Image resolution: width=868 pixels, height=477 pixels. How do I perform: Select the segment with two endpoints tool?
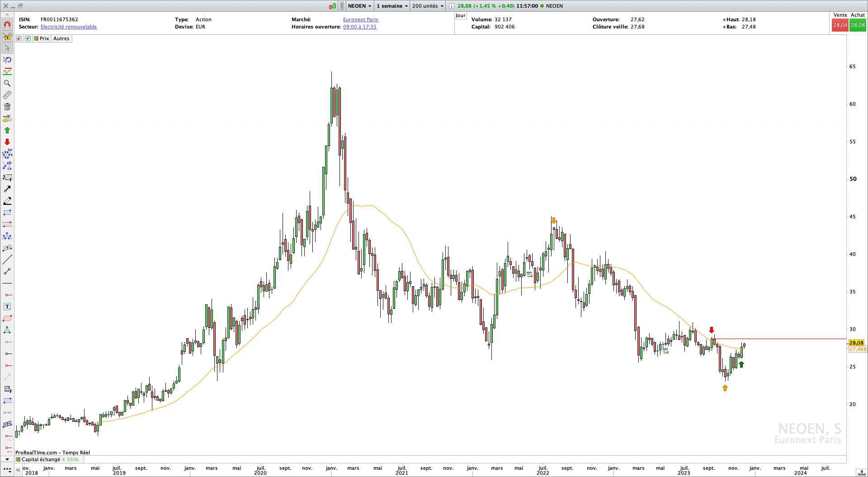[7, 271]
